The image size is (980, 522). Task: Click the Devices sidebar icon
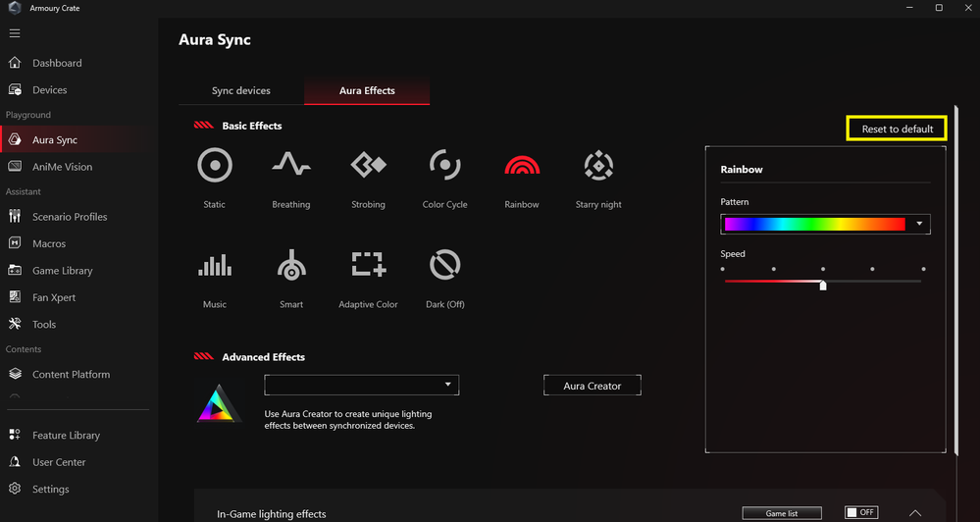click(x=15, y=89)
